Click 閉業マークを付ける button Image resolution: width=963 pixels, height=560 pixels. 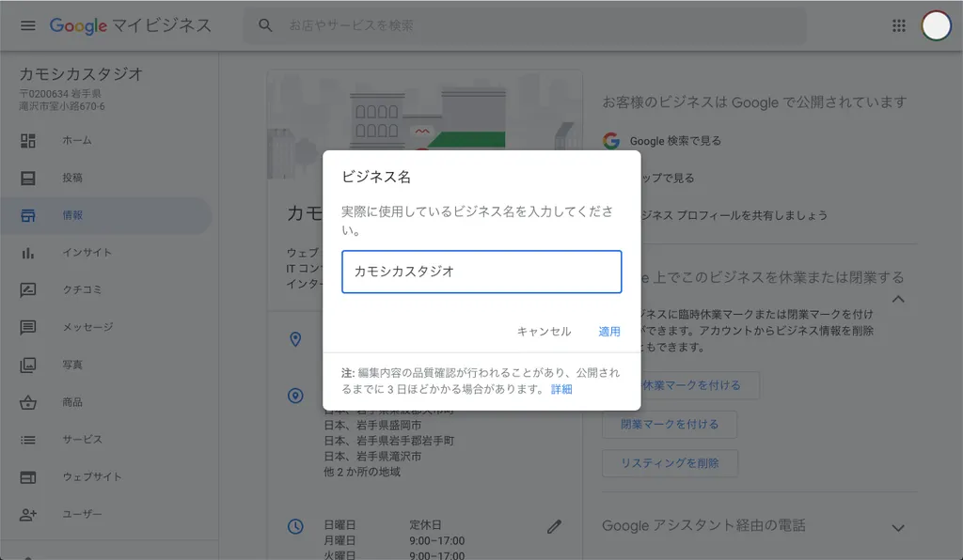(x=670, y=425)
